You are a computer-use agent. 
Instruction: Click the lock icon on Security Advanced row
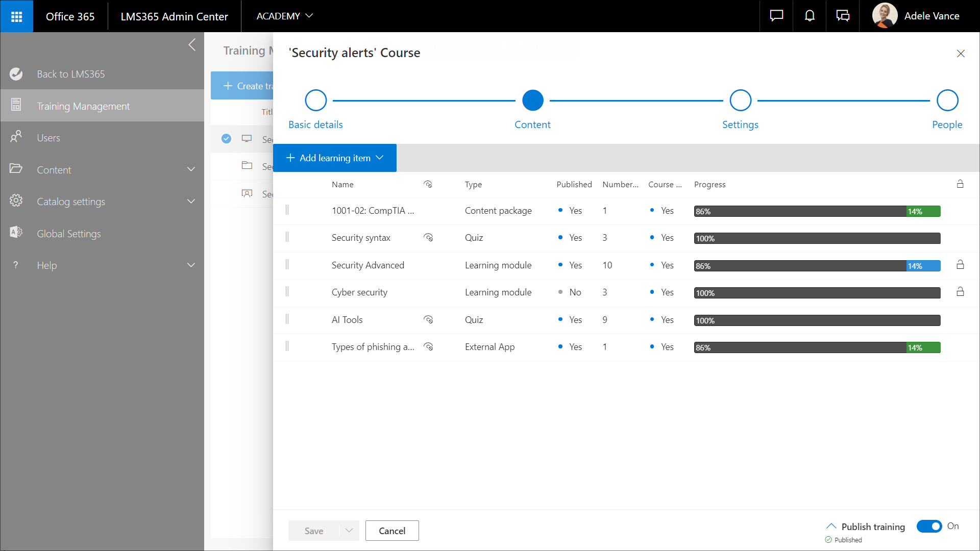coord(960,265)
